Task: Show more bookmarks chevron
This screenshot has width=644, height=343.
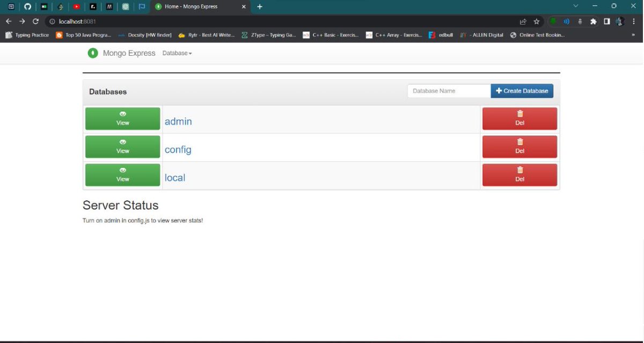Action: 633,35
